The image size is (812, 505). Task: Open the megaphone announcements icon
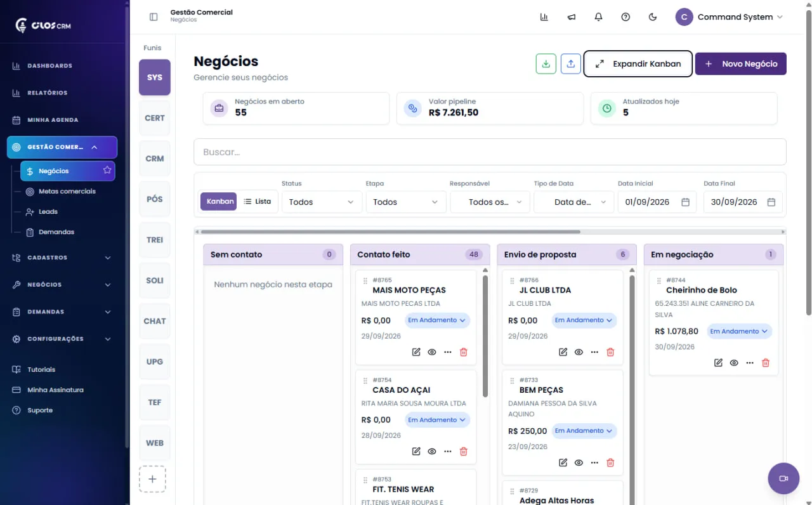point(572,17)
